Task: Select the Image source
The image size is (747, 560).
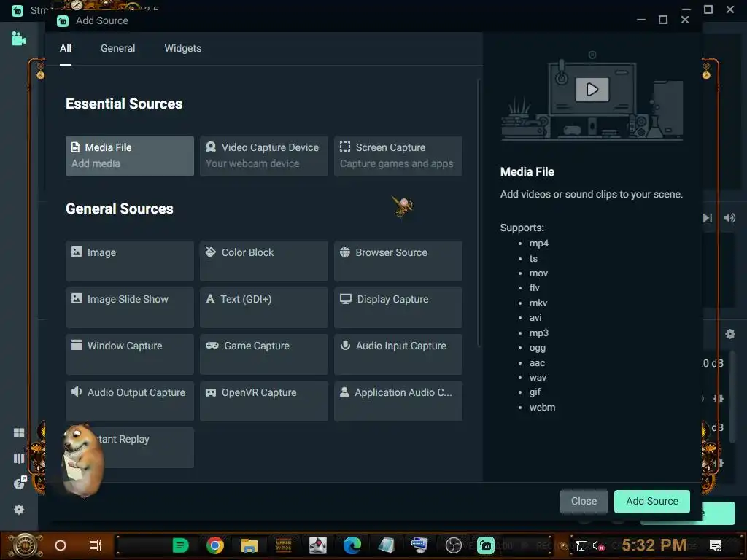Action: pyautogui.click(x=130, y=260)
